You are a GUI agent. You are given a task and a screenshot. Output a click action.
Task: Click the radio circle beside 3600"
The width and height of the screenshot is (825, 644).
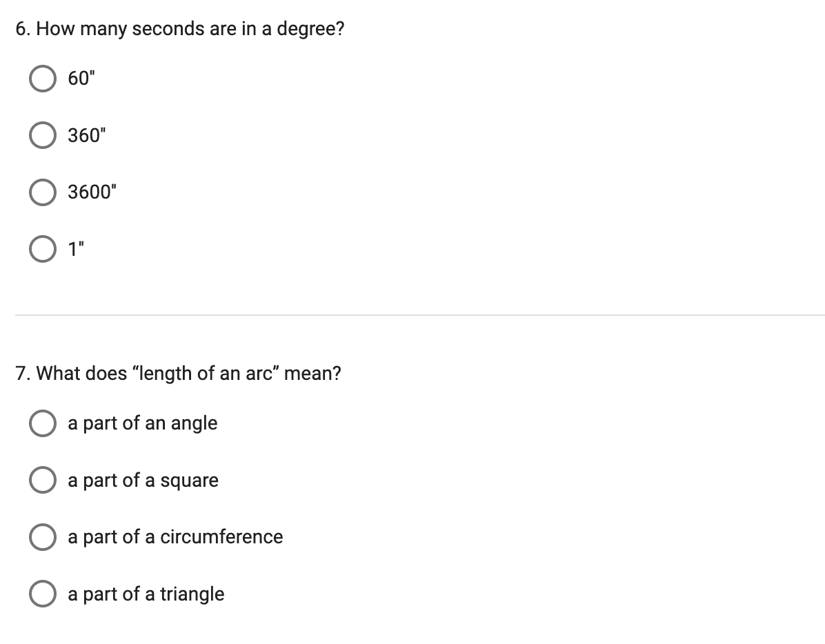[x=43, y=192]
